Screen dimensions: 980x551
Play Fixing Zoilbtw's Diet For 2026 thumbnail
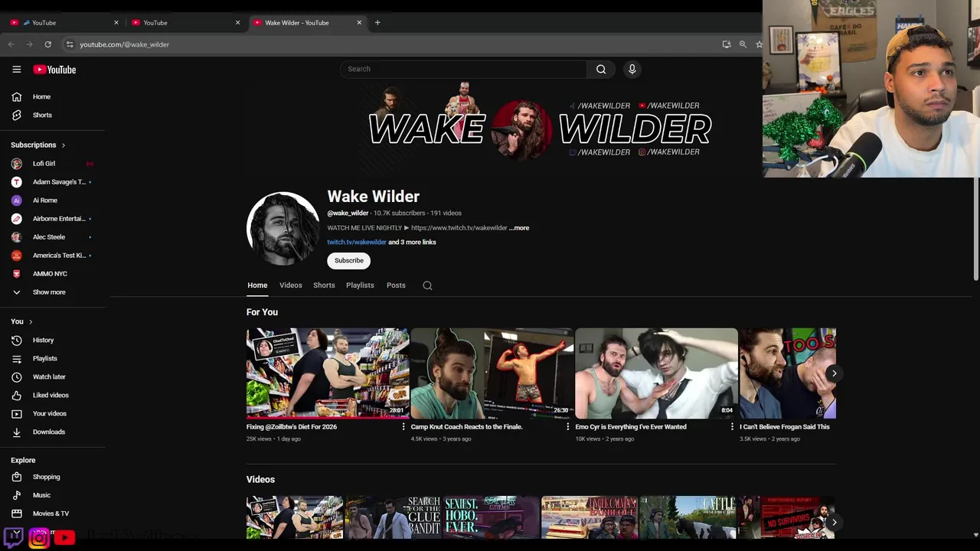(328, 373)
